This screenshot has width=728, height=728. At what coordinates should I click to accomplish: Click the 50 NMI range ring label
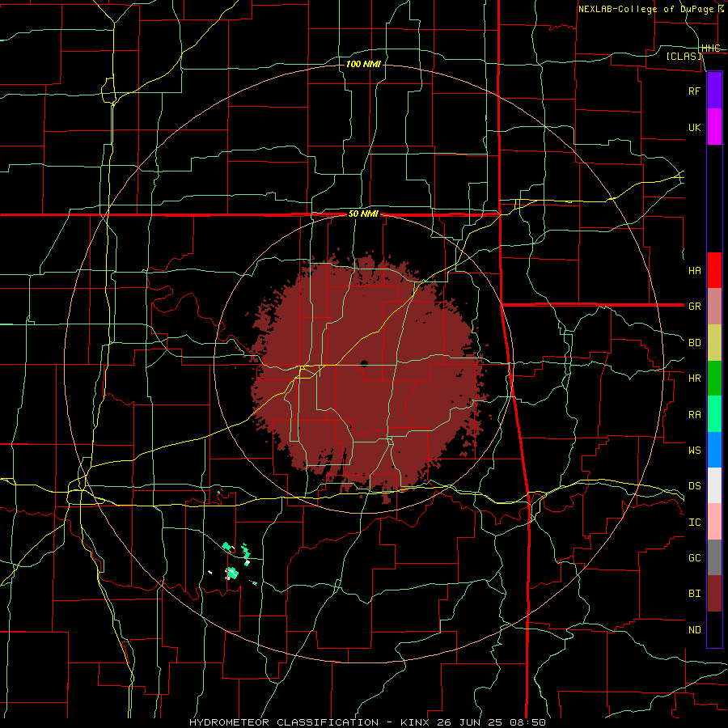363,214
